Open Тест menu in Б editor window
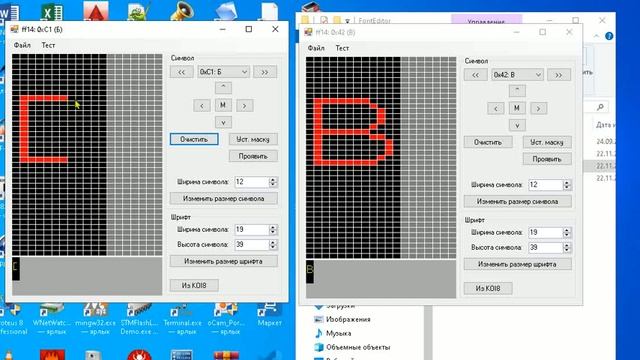 pos(48,45)
